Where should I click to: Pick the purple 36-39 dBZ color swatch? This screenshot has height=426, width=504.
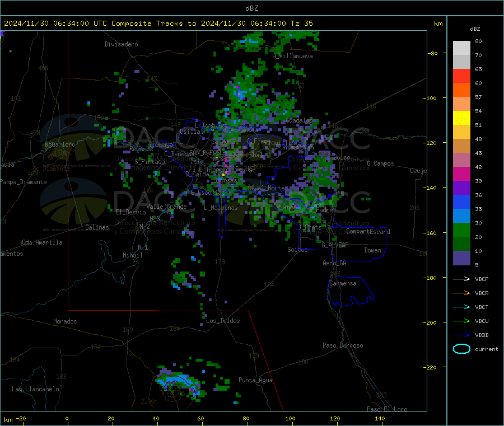point(461,188)
